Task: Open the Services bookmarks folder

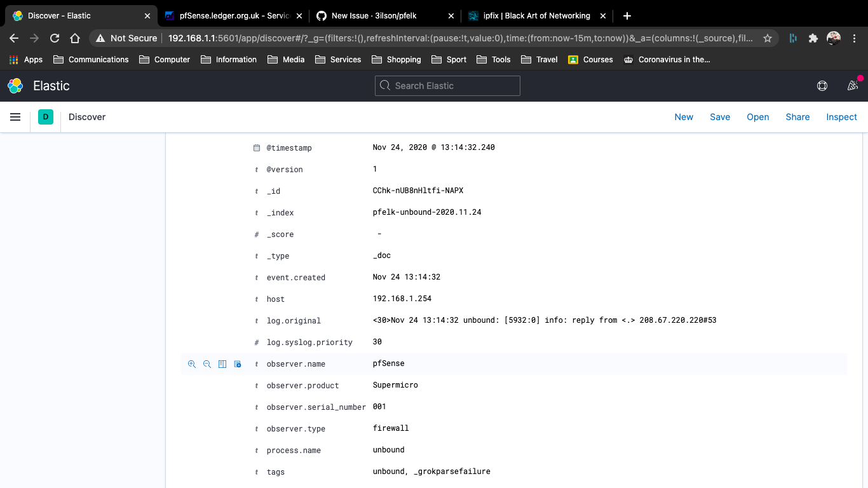Action: tap(338, 59)
